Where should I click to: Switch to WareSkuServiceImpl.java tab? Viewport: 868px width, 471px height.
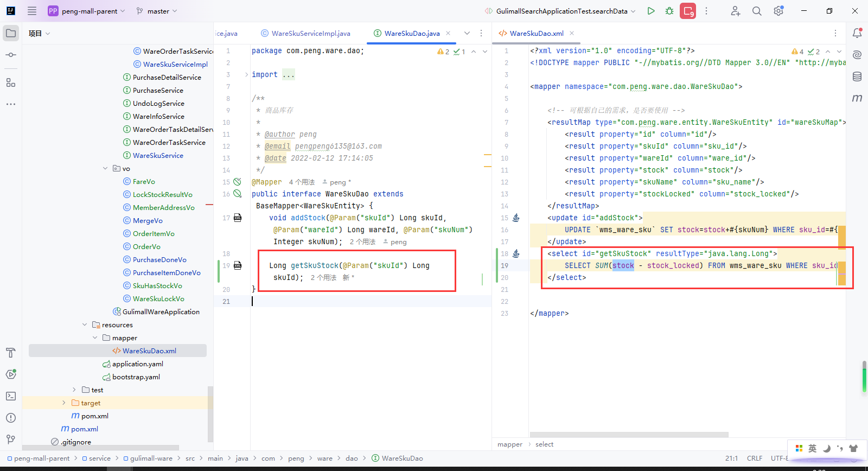[305, 33]
